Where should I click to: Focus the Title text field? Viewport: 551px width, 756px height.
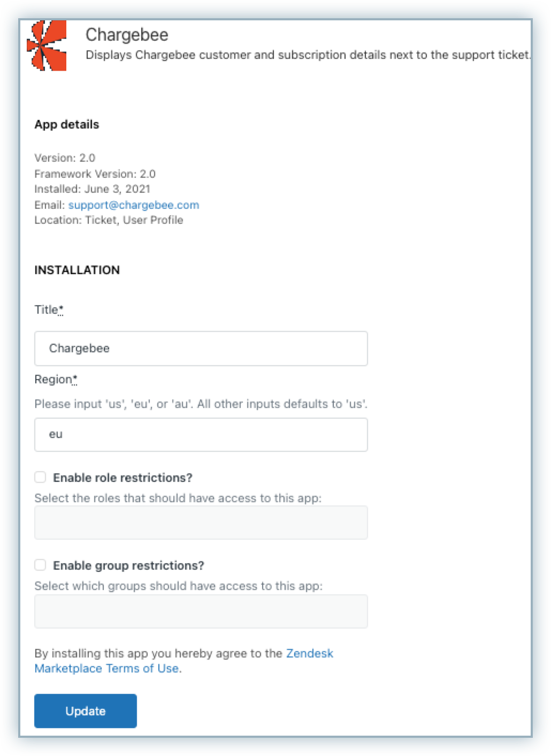[x=201, y=349]
